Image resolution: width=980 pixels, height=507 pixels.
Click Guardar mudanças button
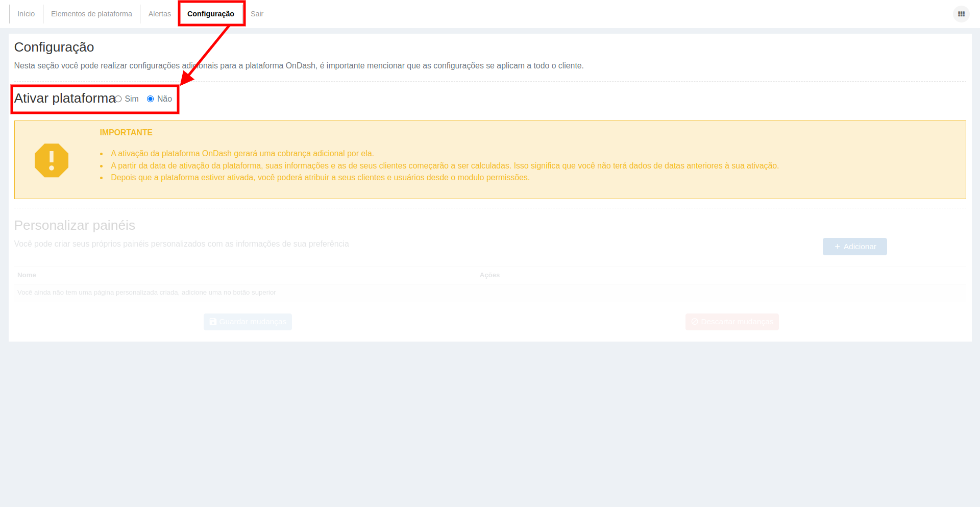tap(248, 322)
